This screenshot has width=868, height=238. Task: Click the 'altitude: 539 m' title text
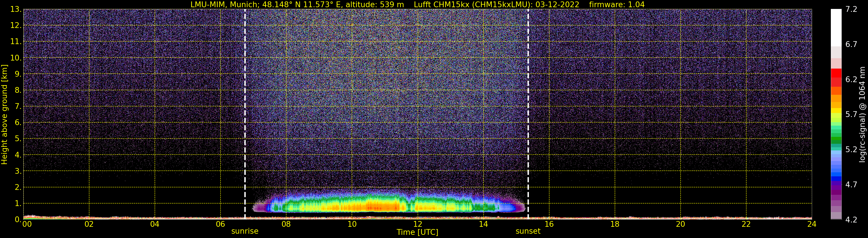[375, 5]
